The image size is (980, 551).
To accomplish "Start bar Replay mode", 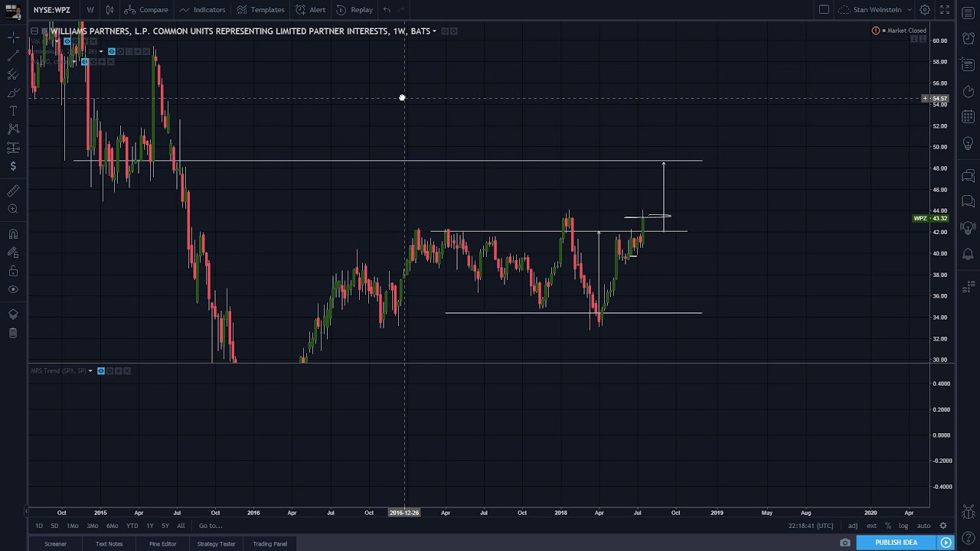I will pos(354,10).
